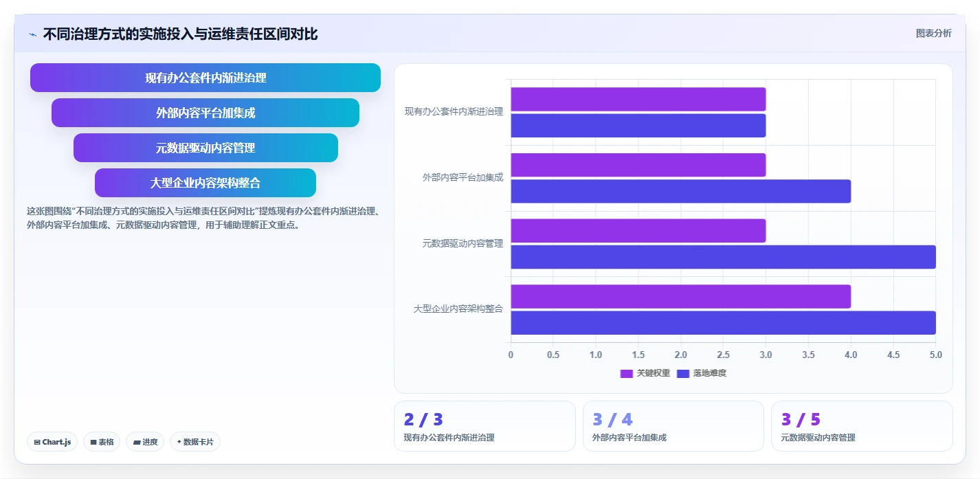Click the 表格 tag chip
The width and height of the screenshot is (980, 479).
coord(102,442)
